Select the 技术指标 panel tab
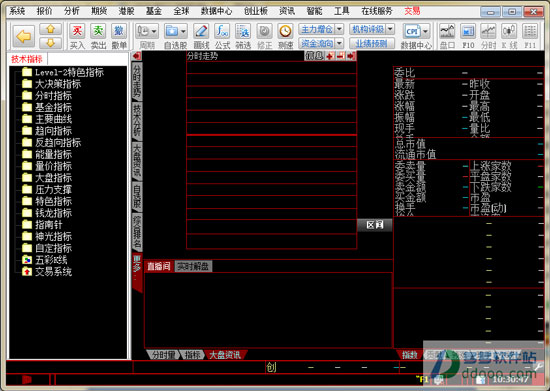This screenshot has height=391, width=550. coord(27,59)
